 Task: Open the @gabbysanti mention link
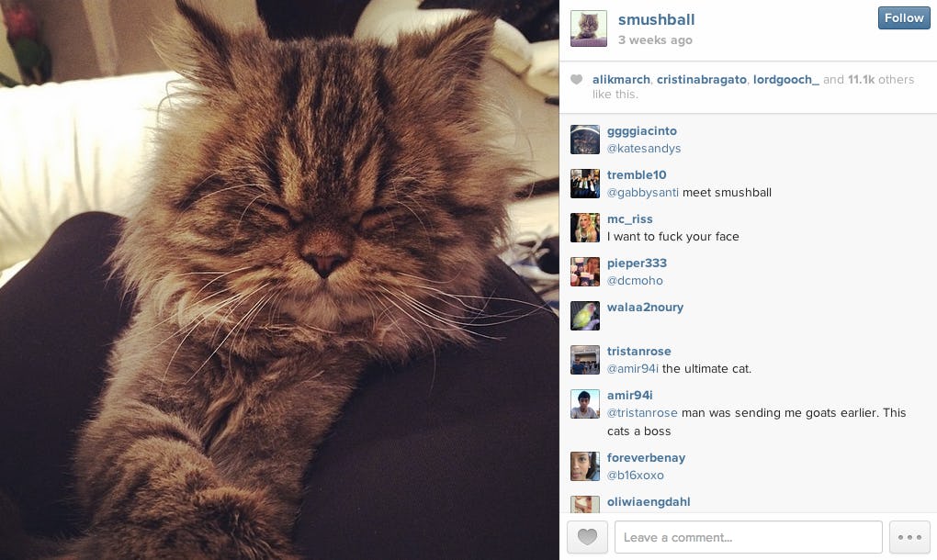[642, 193]
